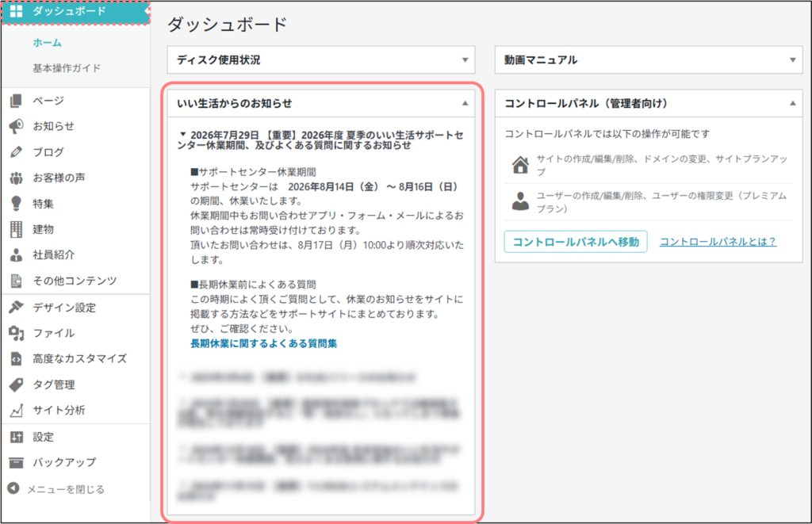This screenshot has height=524, width=812.
Task: Open the 設定 menu label
Action: point(43,437)
